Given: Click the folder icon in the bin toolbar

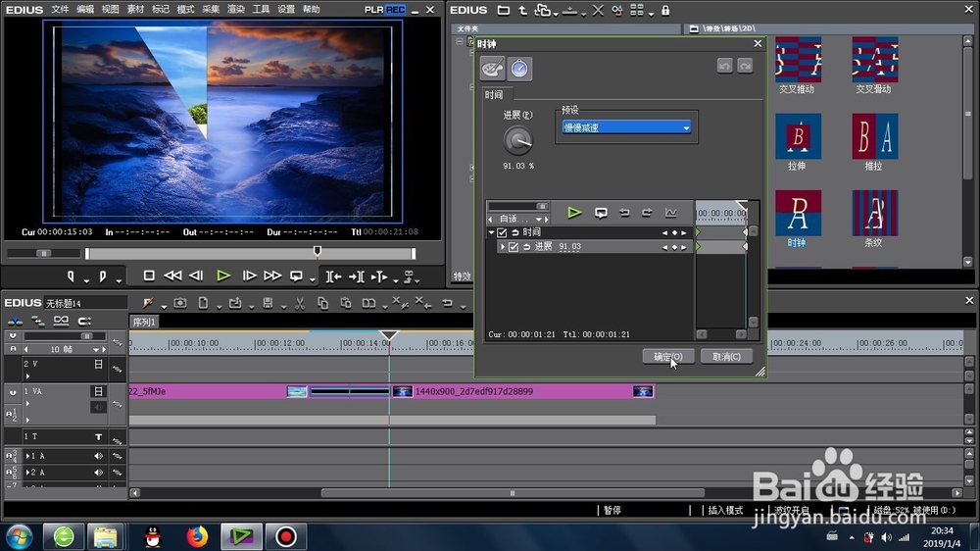Looking at the screenshot, I should 503,10.
